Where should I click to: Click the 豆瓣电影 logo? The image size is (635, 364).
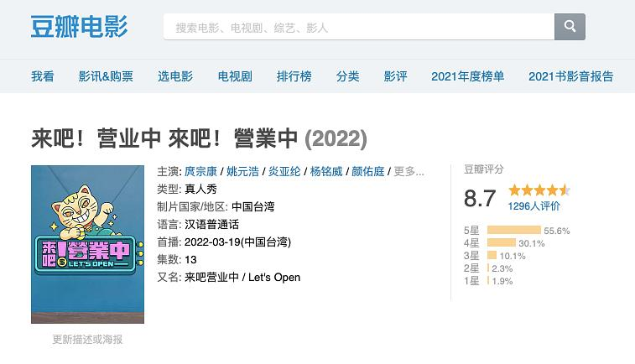(80, 27)
